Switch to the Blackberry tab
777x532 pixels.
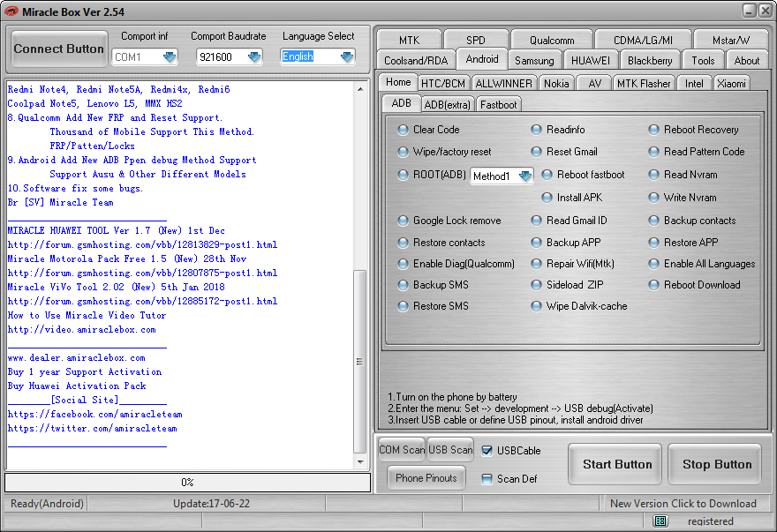tap(650, 60)
